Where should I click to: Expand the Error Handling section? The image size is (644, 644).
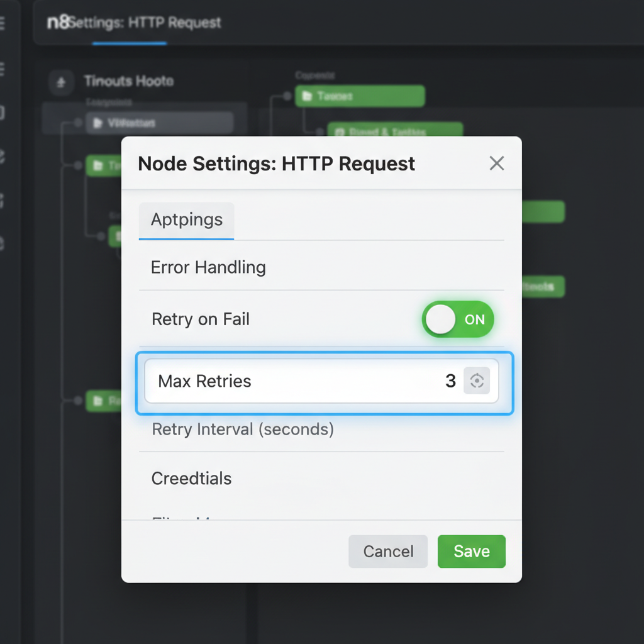tap(208, 267)
